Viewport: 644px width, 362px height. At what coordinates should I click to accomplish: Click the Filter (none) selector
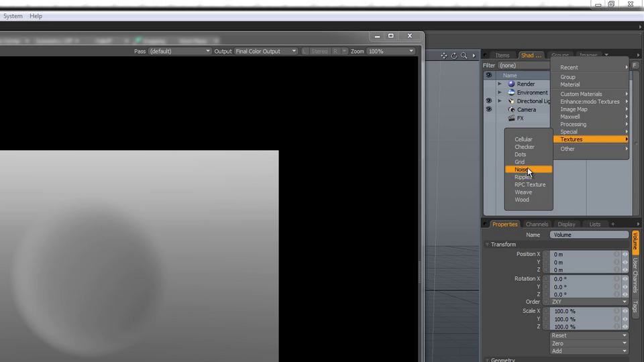pos(524,65)
